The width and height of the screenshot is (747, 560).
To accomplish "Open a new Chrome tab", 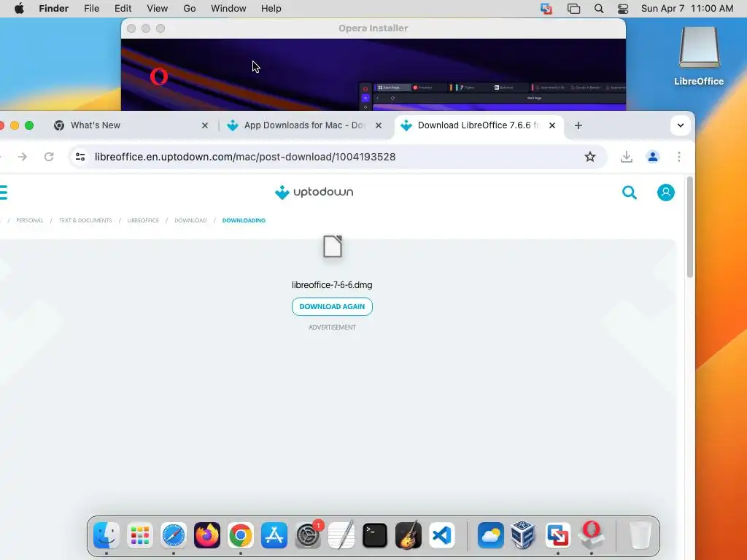I will coord(578,125).
